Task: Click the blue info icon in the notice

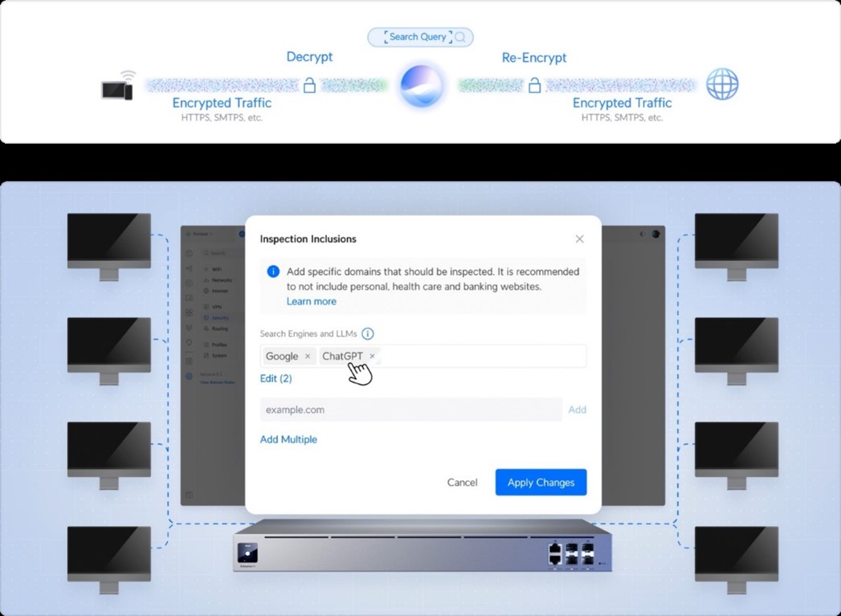Action: 273,271
